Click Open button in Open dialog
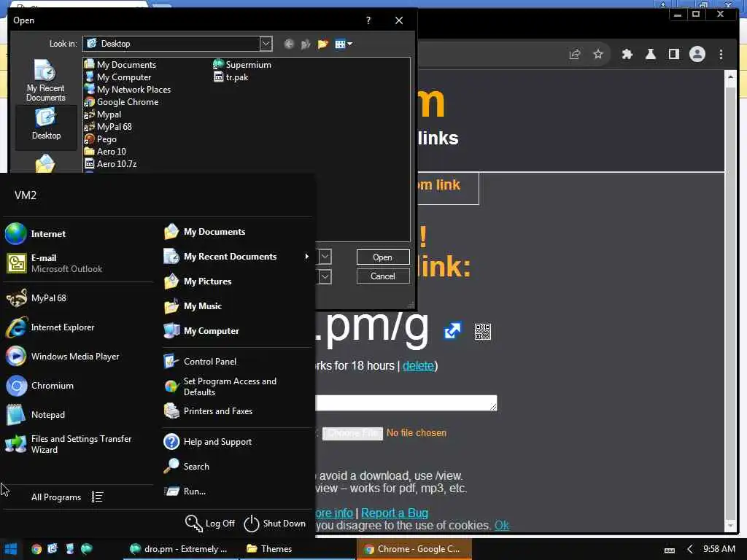The width and height of the screenshot is (747, 560). coord(382,257)
